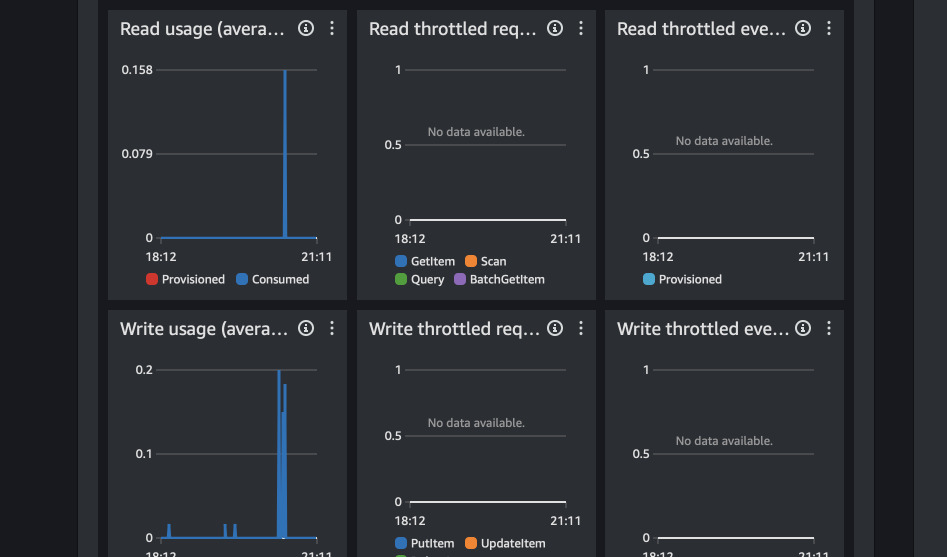Click info icon on Read usage panel
The width and height of the screenshot is (947, 557).
306,29
